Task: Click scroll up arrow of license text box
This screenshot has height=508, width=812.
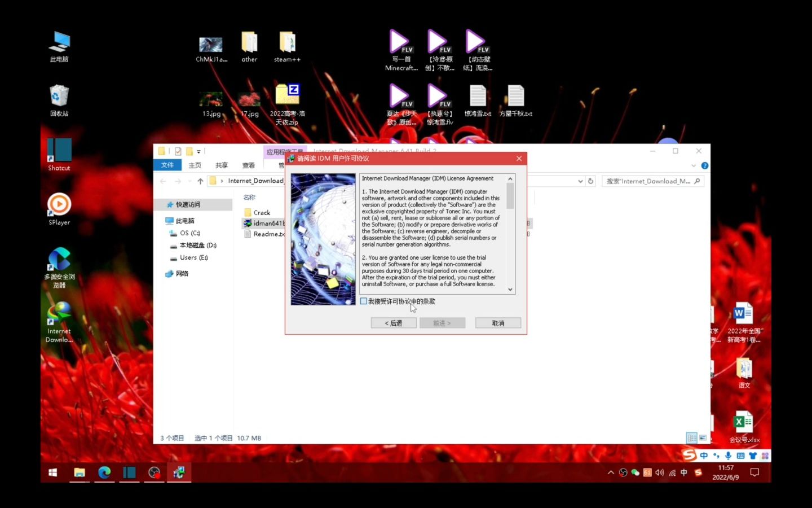Action: pos(510,179)
